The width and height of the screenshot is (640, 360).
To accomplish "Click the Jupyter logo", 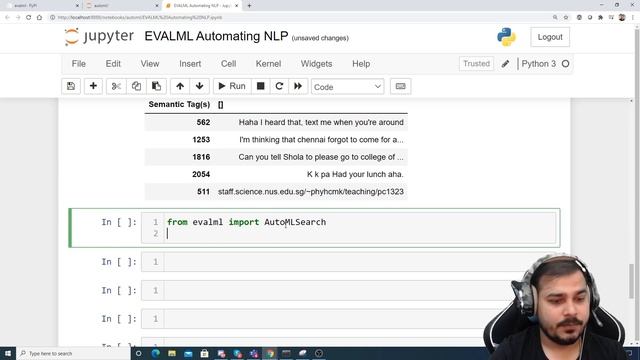I will 99,37.
